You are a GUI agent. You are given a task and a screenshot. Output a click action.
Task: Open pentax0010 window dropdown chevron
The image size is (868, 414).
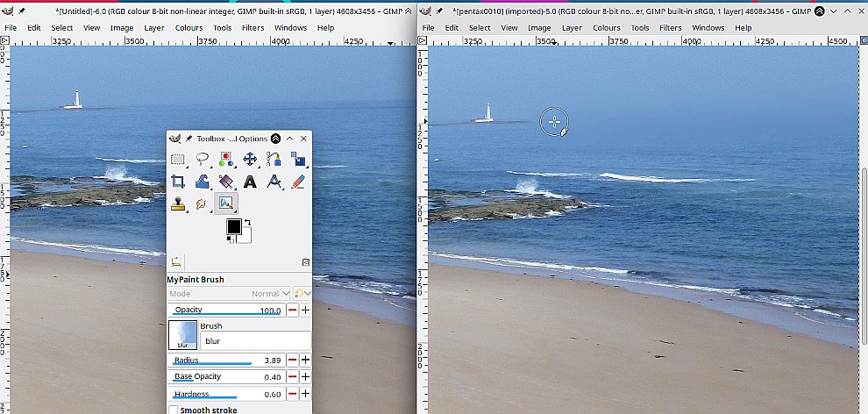(x=834, y=11)
